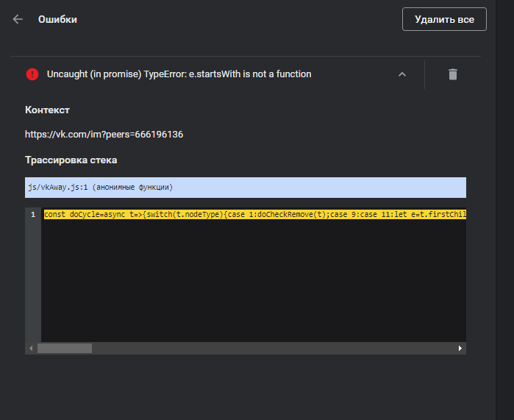Select the Uncaught TypeError message text

tap(179, 74)
